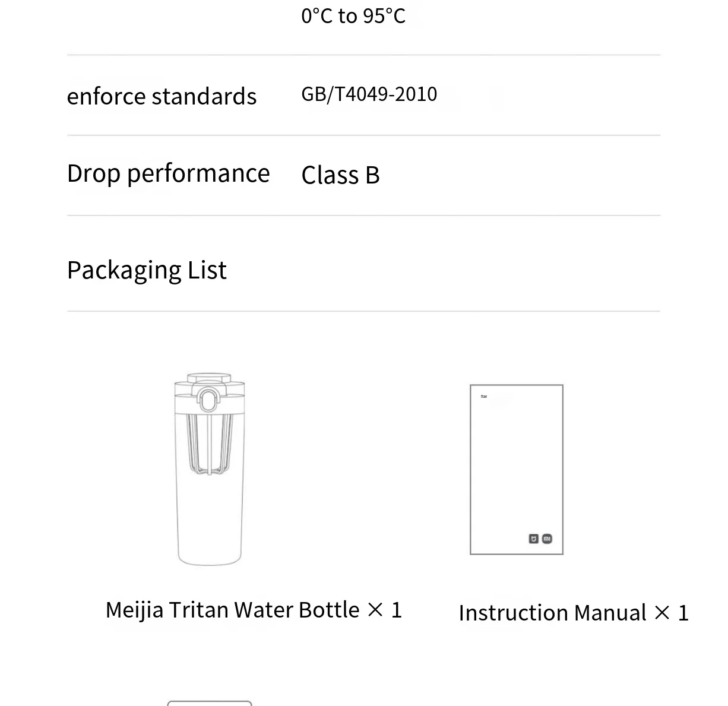The height and width of the screenshot is (706, 728).
Task: Click the strainer inside the bottle drawing
Action: [210, 444]
